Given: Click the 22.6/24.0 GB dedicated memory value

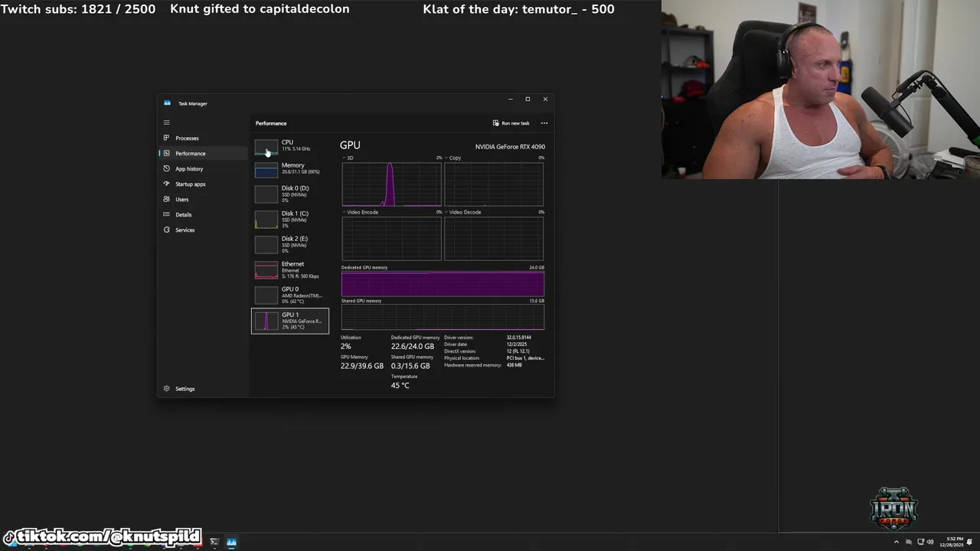Looking at the screenshot, I should coord(413,347).
